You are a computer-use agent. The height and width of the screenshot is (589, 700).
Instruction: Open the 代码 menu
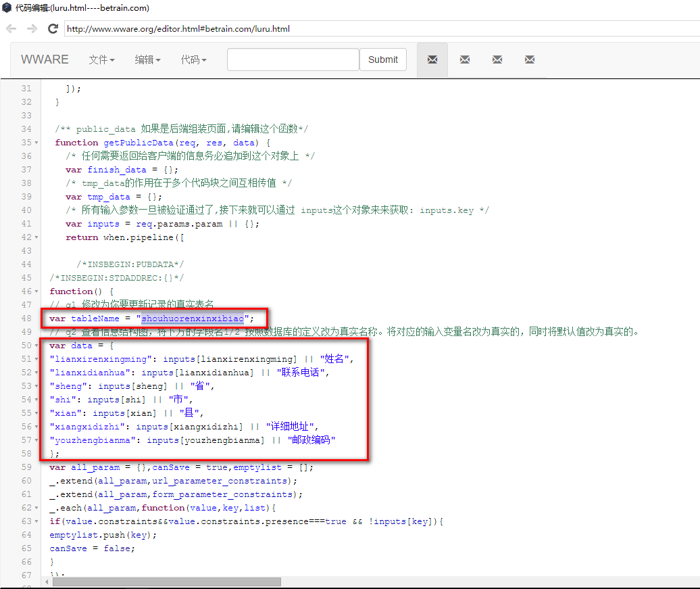click(194, 60)
